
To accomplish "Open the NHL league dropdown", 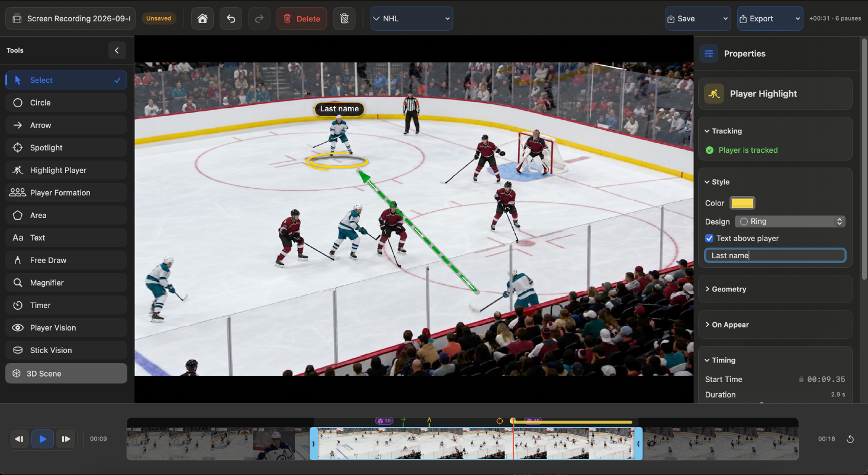I will (412, 18).
